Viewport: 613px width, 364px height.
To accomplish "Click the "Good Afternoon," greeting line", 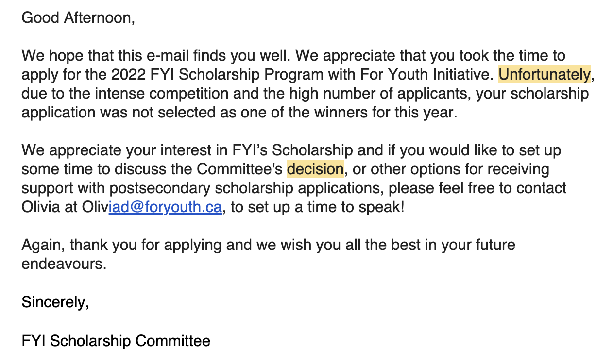I will coord(78,18).
